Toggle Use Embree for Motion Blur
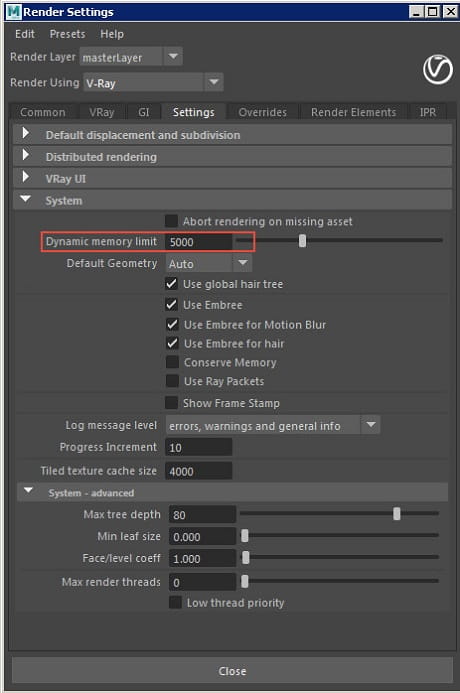The height and width of the screenshot is (693, 460). pyautogui.click(x=172, y=324)
